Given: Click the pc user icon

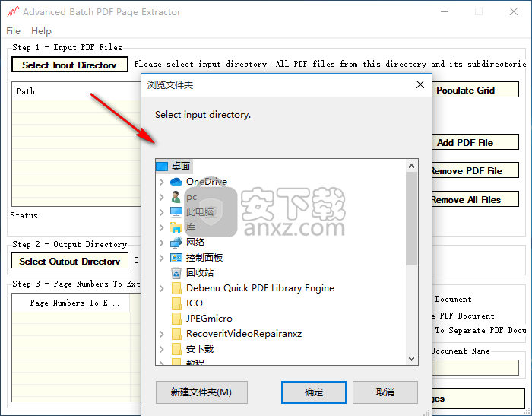Looking at the screenshot, I should (x=176, y=197).
